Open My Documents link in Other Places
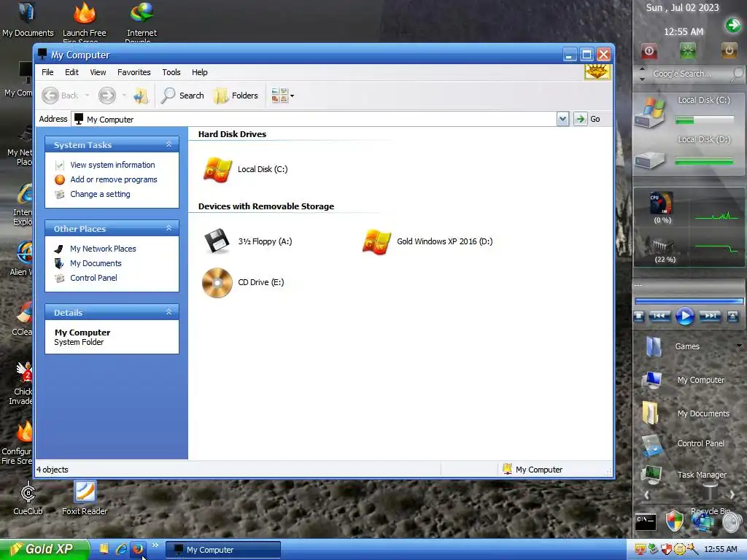The width and height of the screenshot is (747, 560). [96, 263]
